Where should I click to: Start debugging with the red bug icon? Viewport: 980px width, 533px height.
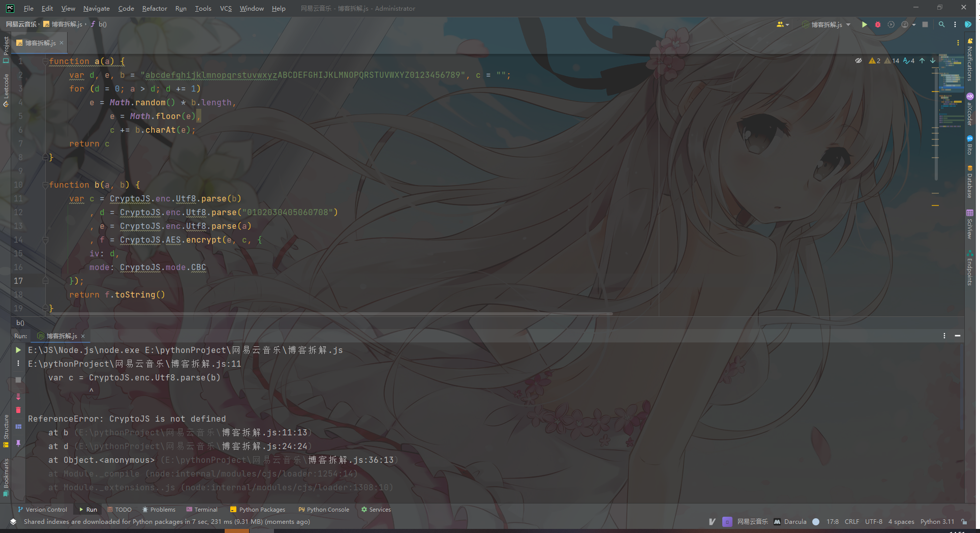coord(877,24)
